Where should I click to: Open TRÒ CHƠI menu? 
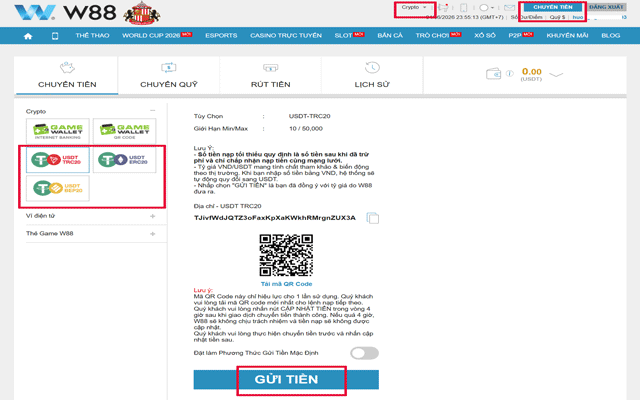438,36
